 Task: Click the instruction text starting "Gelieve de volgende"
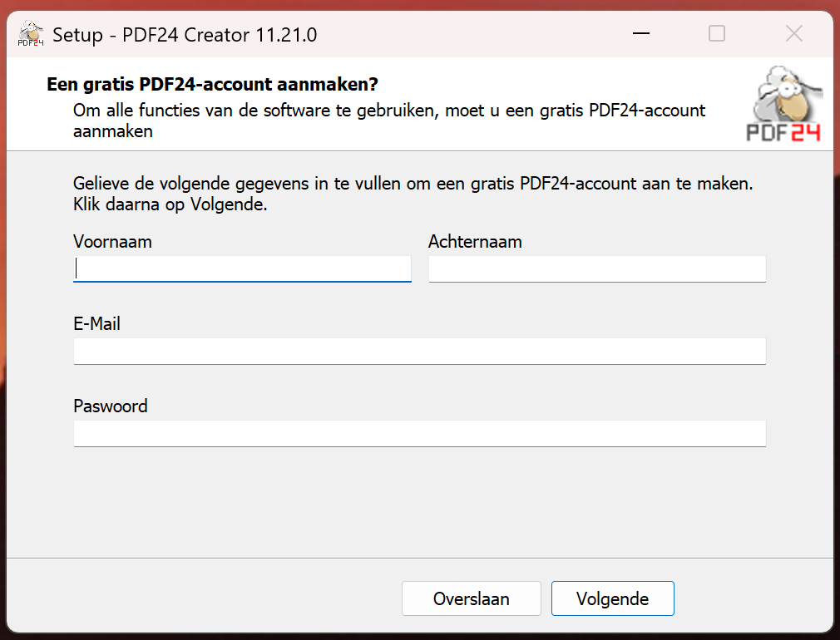(x=413, y=184)
